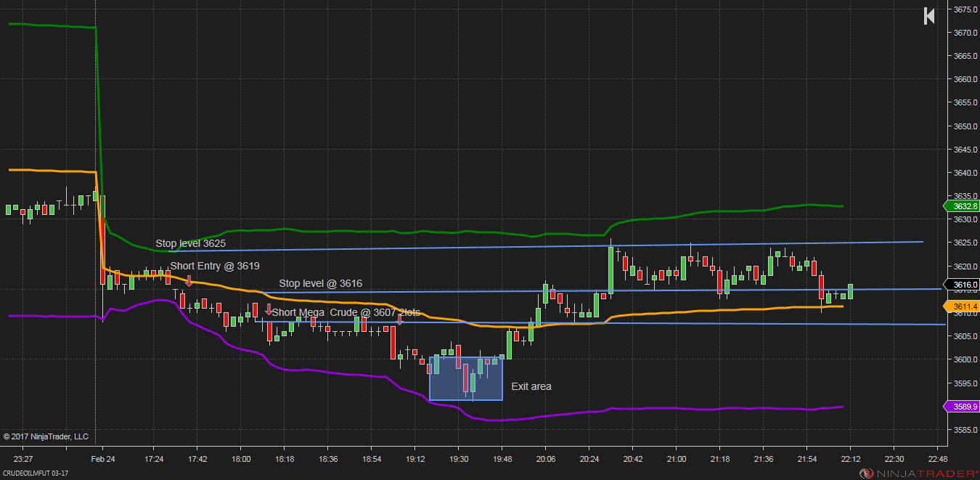Image resolution: width=980 pixels, height=480 pixels.
Task: Click the 21:00 time axis label
Action: coord(677,459)
